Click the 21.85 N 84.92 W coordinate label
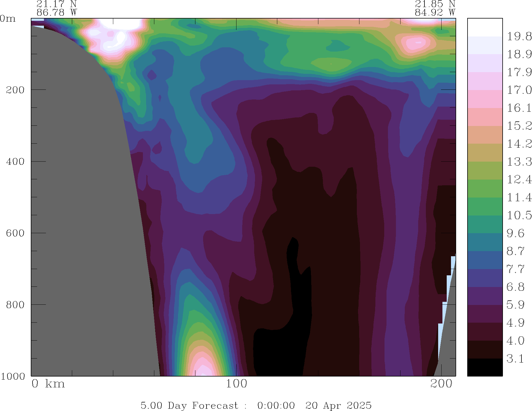532x411 pixels. (435, 8)
